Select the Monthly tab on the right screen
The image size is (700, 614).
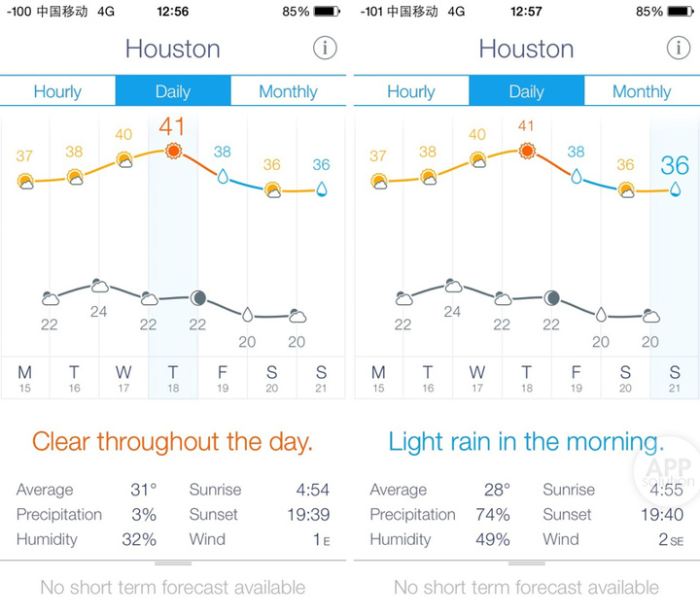[642, 91]
